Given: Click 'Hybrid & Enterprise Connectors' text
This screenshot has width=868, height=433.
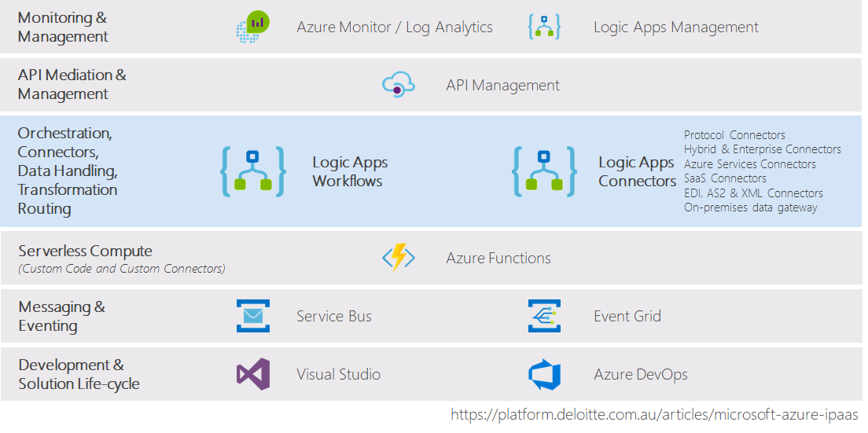Looking at the screenshot, I should 763,149.
